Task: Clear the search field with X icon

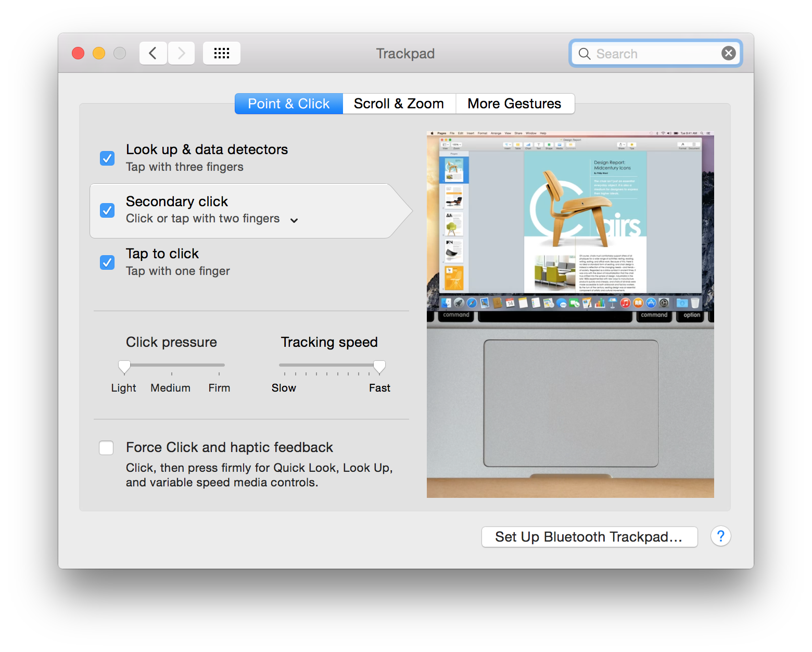Action: tap(728, 53)
